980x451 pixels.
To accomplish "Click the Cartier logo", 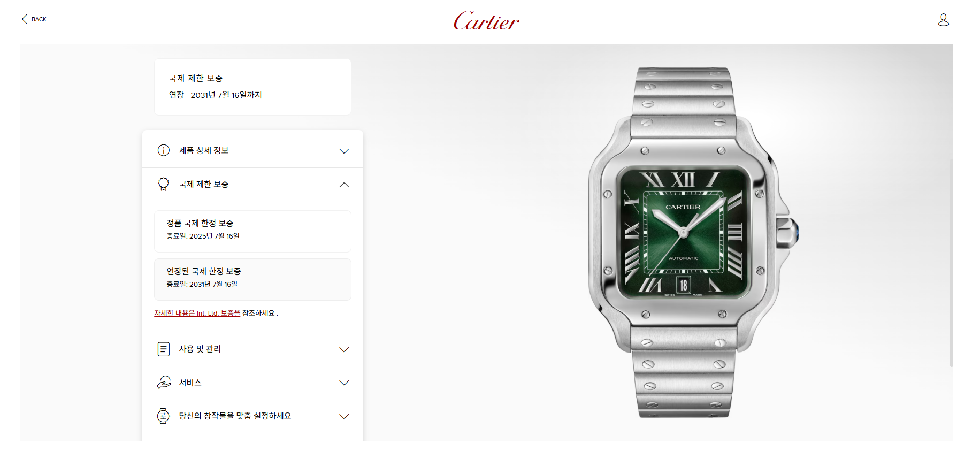I will [x=486, y=21].
